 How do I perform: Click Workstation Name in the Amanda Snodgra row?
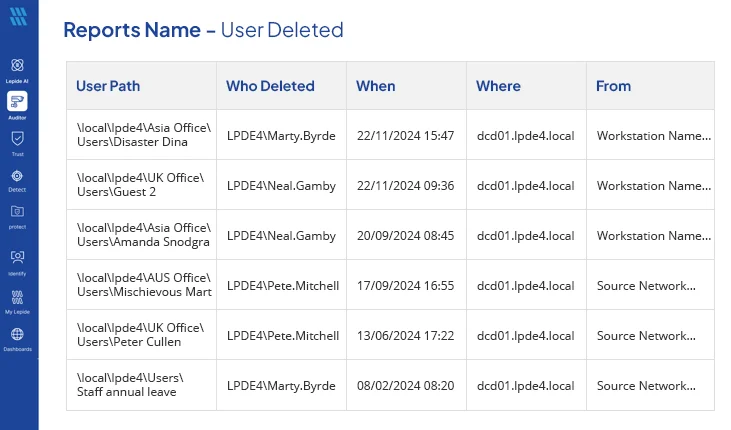(654, 236)
